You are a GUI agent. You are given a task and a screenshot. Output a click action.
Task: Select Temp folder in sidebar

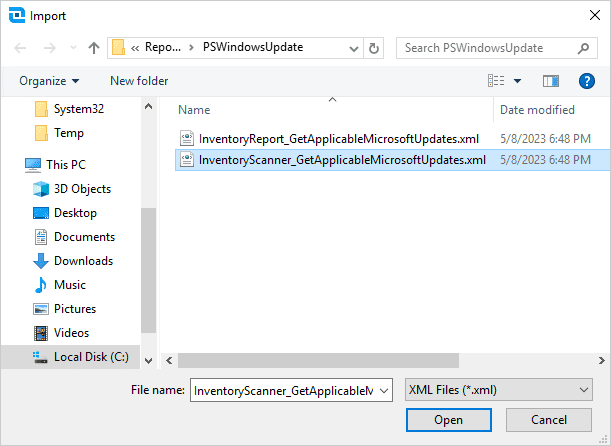tap(69, 133)
